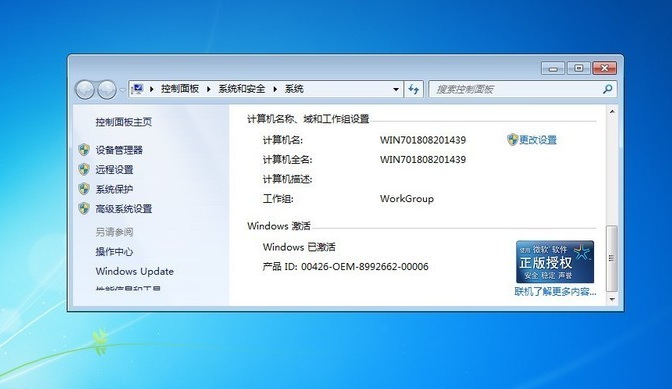Open 高级系统设置 from sidebar
Image resolution: width=672 pixels, height=389 pixels.
click(123, 209)
